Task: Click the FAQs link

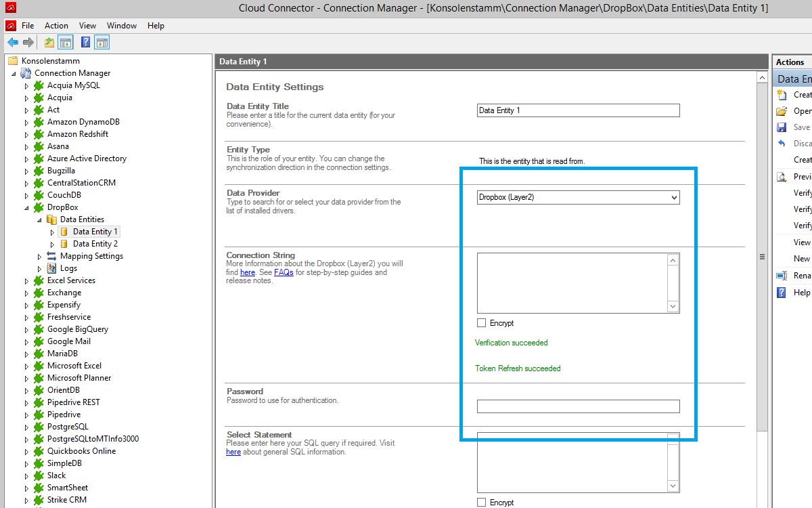Action: [x=284, y=272]
